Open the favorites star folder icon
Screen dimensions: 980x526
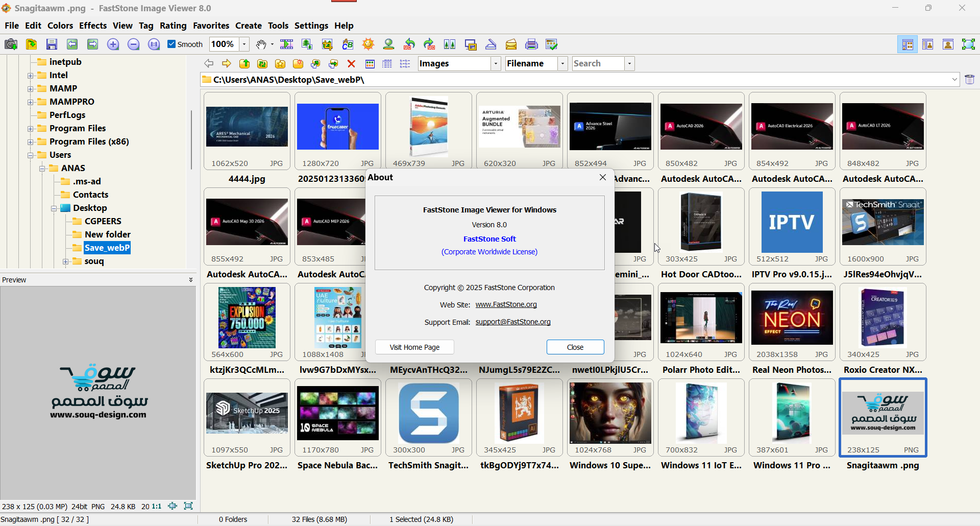280,63
